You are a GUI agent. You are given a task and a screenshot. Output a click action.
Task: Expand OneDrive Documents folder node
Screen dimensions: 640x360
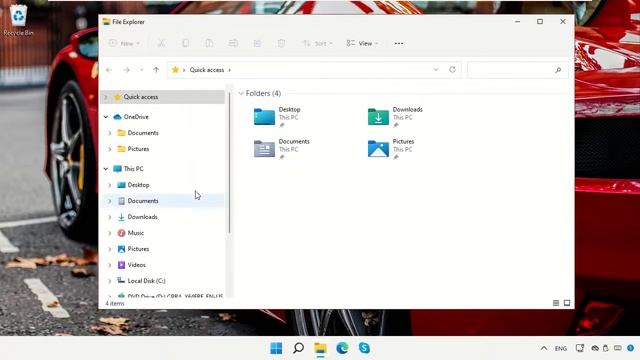click(109, 133)
